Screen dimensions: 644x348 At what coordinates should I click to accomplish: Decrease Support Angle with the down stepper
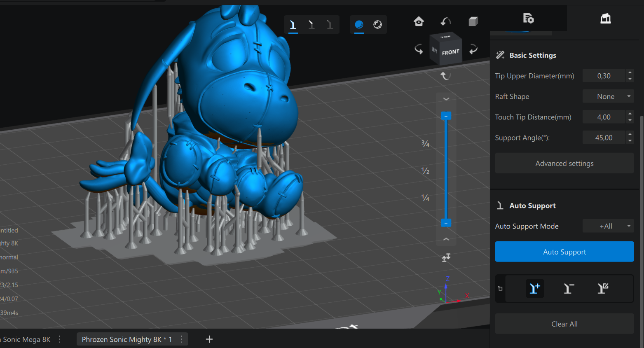(x=630, y=141)
